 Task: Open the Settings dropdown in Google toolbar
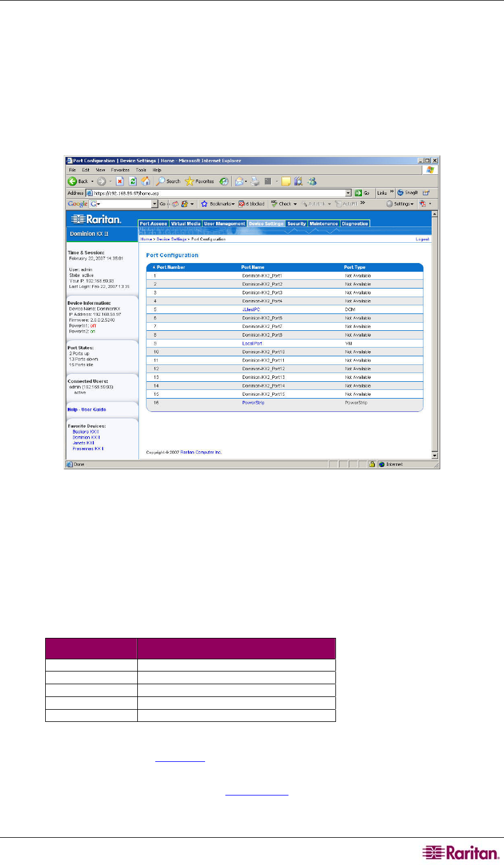(412, 204)
